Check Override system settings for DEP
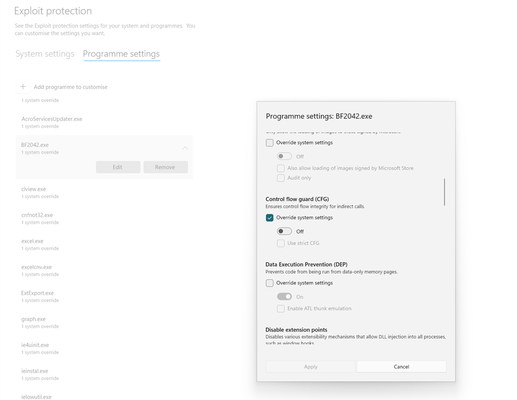The width and height of the screenshot is (517, 400). [x=270, y=283]
